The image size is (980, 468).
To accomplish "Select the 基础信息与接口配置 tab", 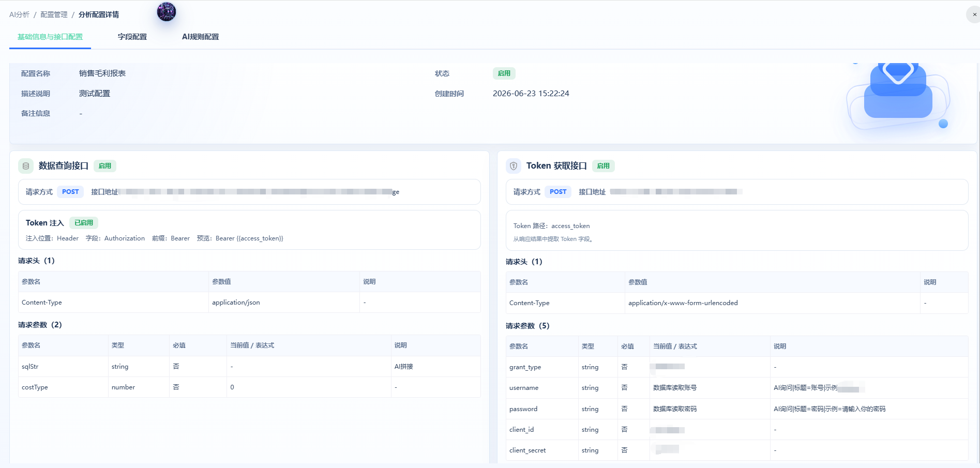I will coord(50,37).
